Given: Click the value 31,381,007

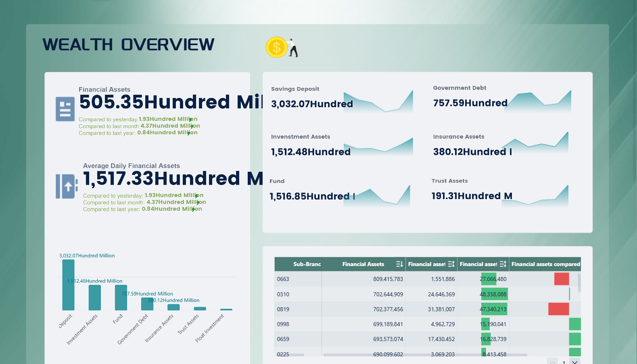Looking at the screenshot, I should click(x=441, y=309).
